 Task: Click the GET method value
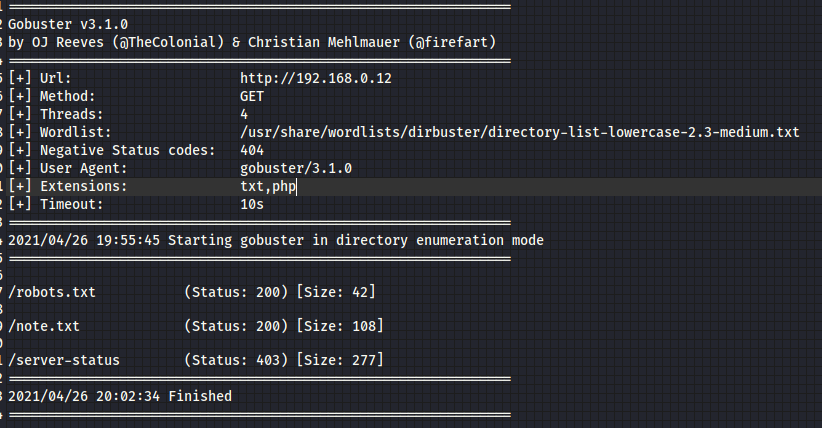[x=252, y=96]
